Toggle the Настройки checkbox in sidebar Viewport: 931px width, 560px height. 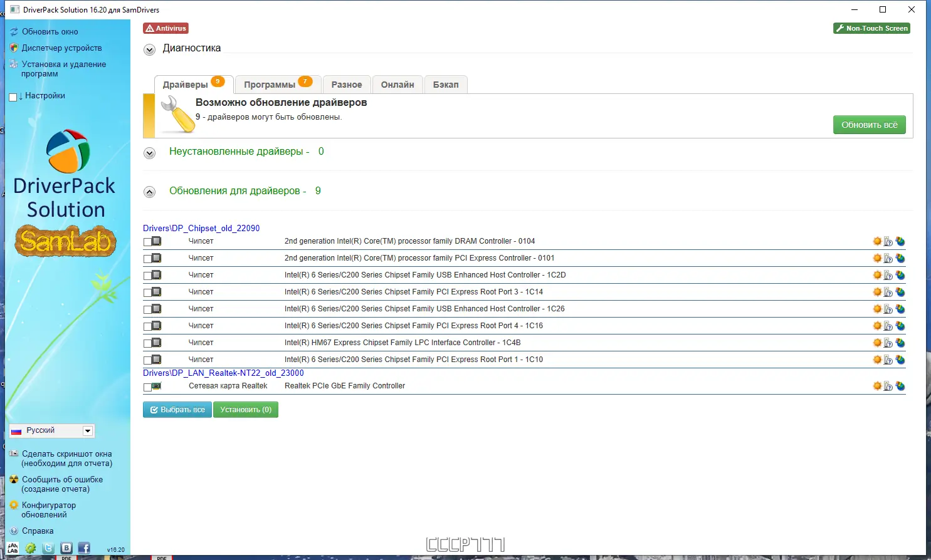point(13,97)
